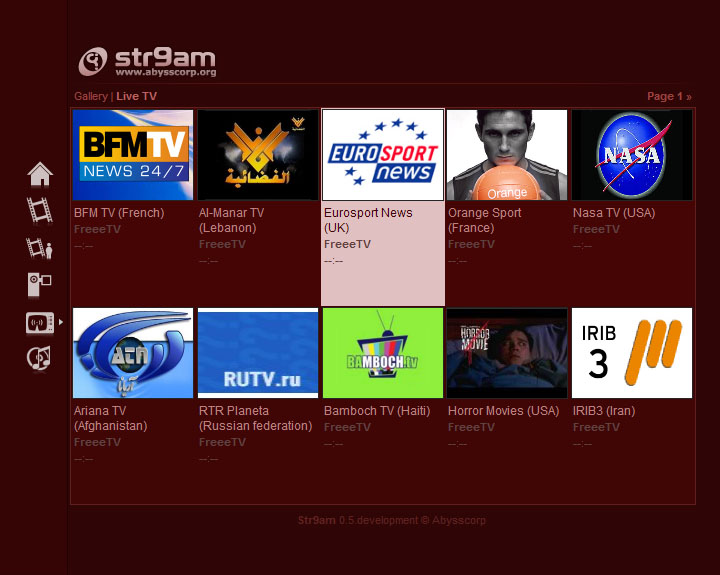Click the RTR Planeta (Russian federation) title
The height and width of the screenshot is (575, 720).
point(255,418)
